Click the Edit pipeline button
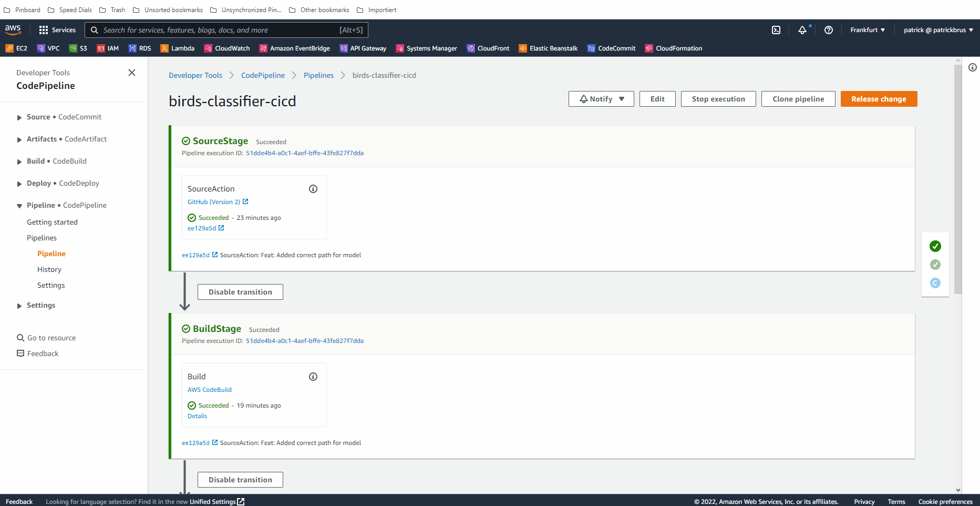 tap(657, 99)
